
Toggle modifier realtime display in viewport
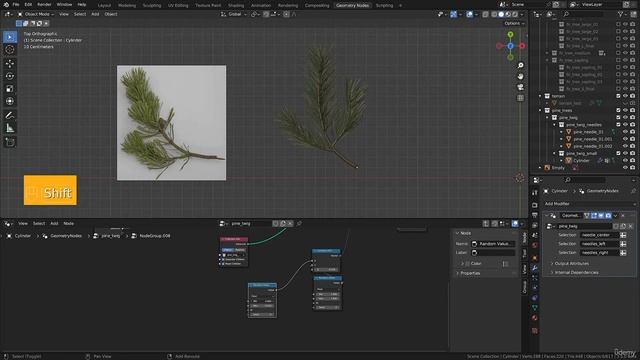tap(601, 216)
